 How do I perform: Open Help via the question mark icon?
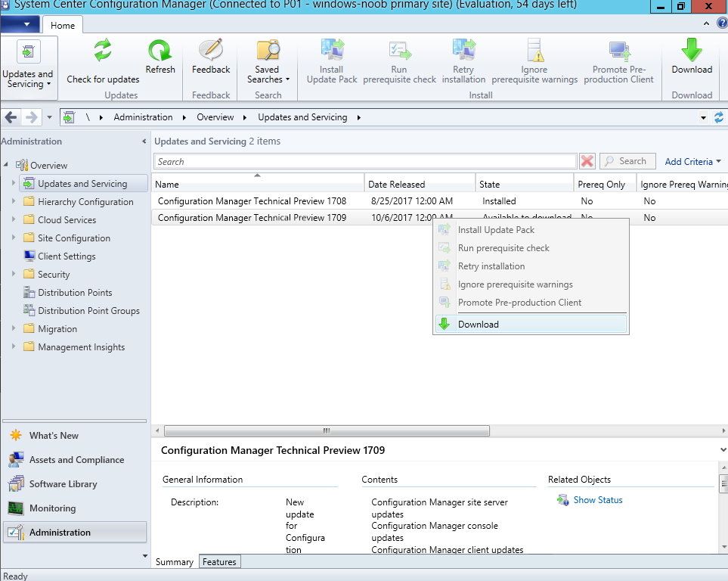point(723,23)
